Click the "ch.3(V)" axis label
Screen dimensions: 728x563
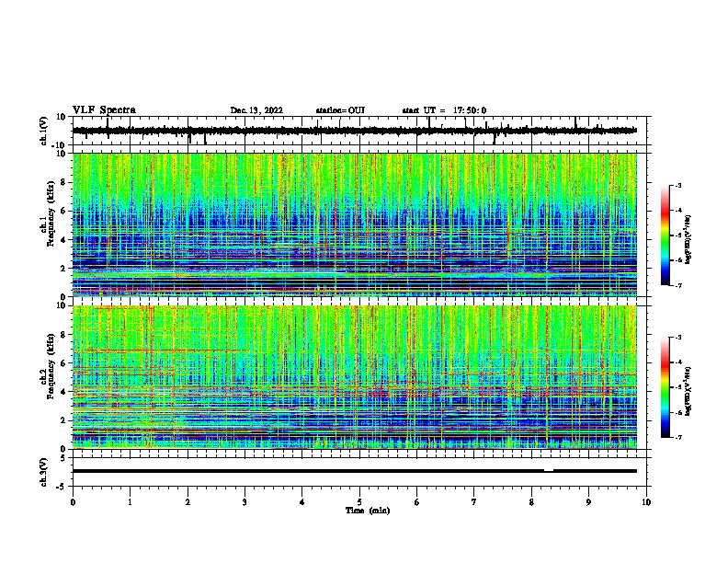click(44, 472)
